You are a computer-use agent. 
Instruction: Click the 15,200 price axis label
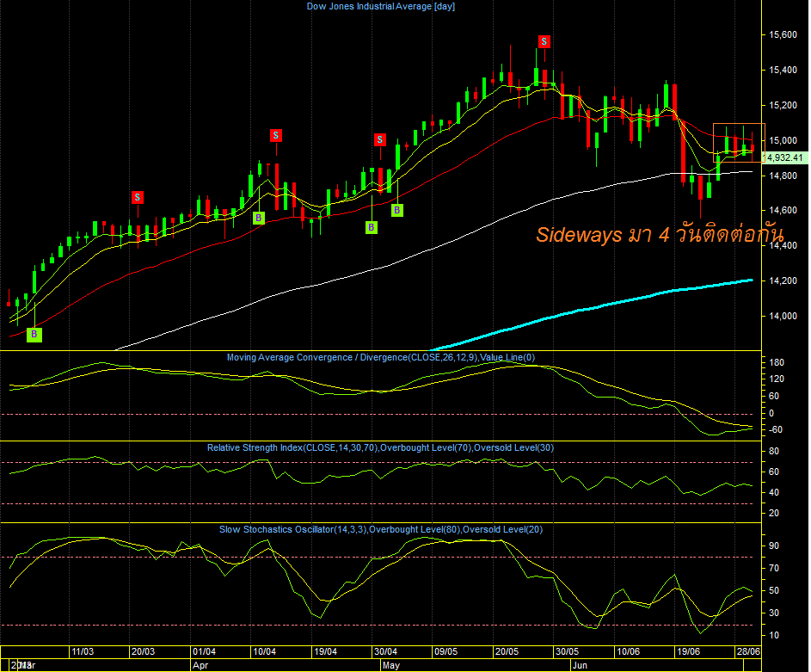coord(783,105)
